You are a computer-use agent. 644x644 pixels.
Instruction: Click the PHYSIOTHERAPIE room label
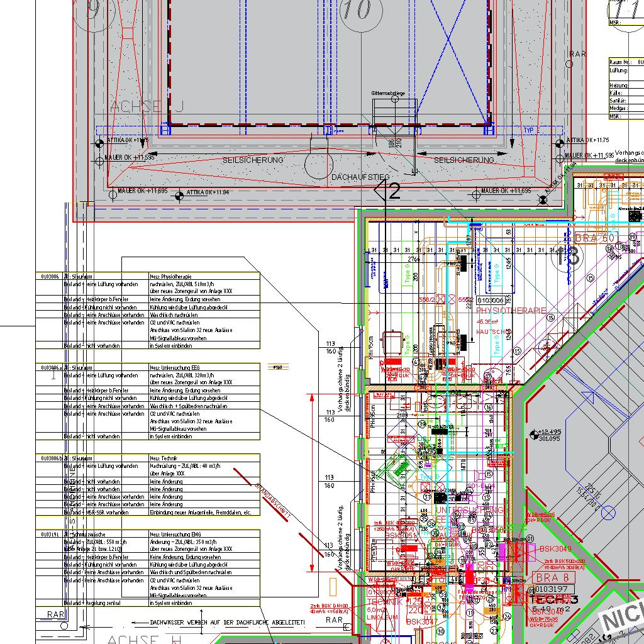(511, 310)
